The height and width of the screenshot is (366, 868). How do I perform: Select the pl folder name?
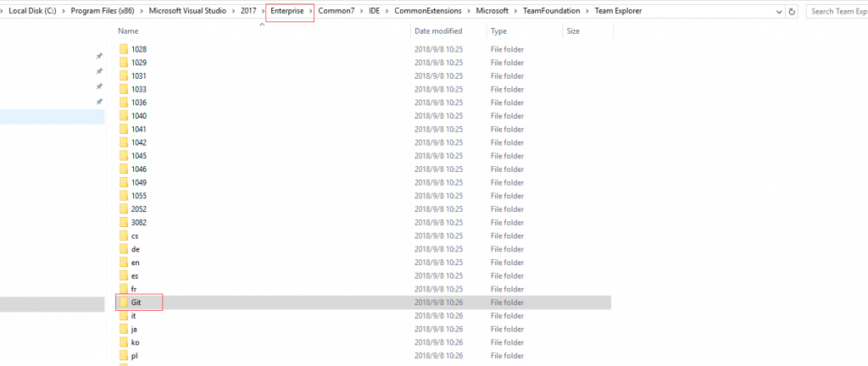[135, 356]
